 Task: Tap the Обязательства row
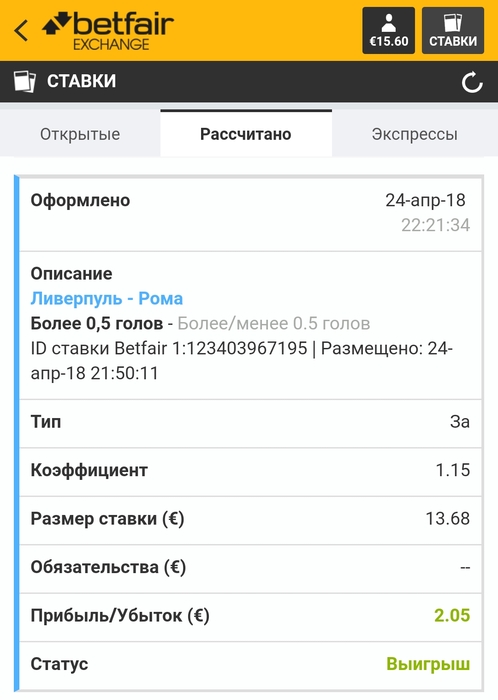pos(250,569)
